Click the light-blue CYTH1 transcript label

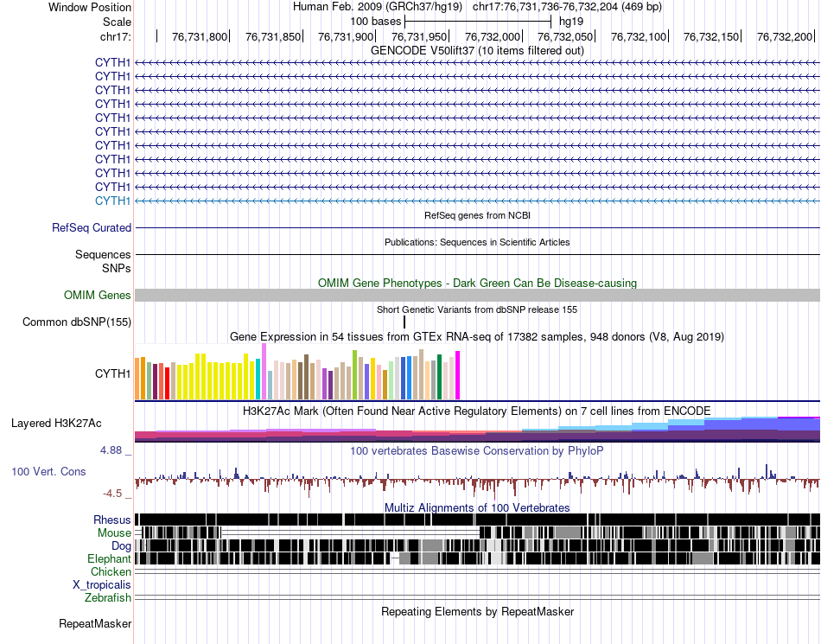coord(112,201)
